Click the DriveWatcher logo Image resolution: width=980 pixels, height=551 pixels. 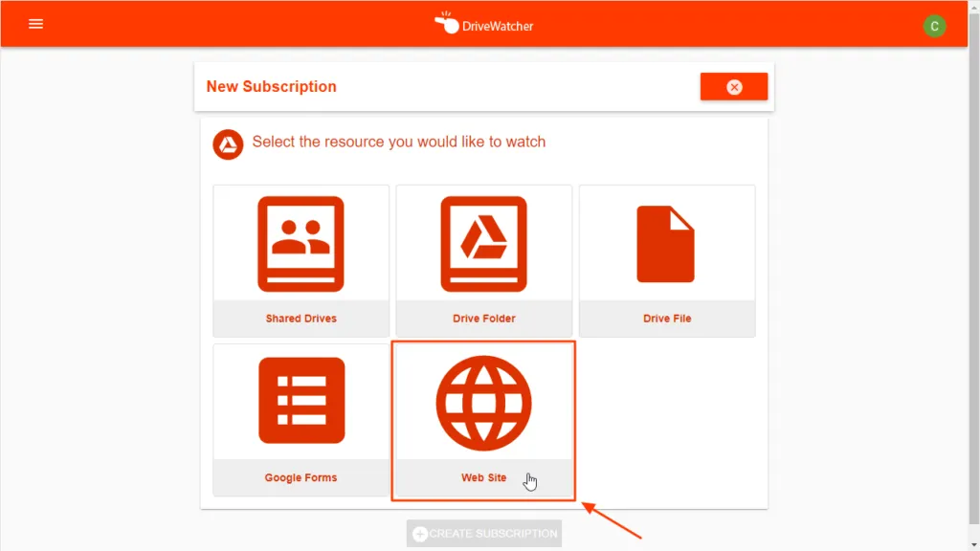[x=483, y=24]
